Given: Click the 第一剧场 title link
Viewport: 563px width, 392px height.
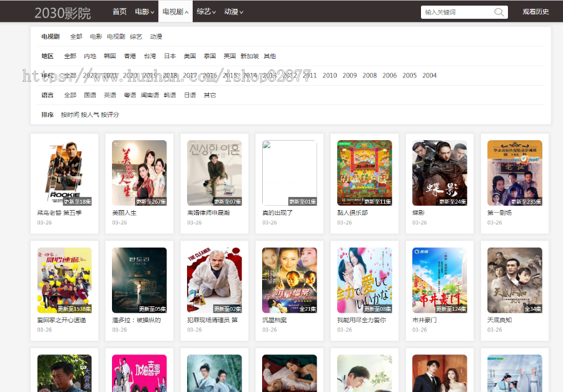Looking at the screenshot, I should pos(499,213).
